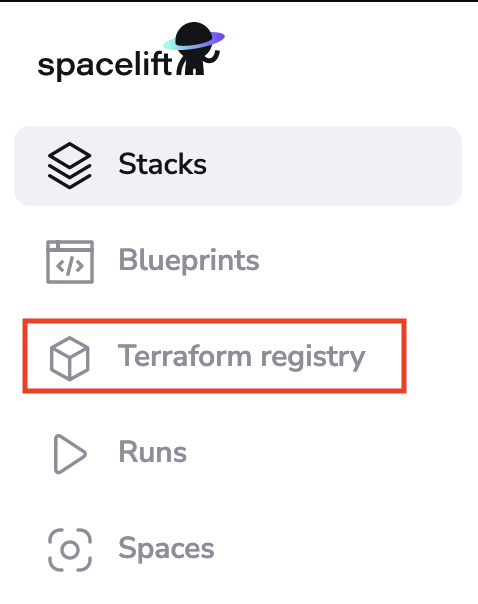The height and width of the screenshot is (604, 478).
Task: Open Terraform registry from the sidebar
Action: (x=214, y=356)
